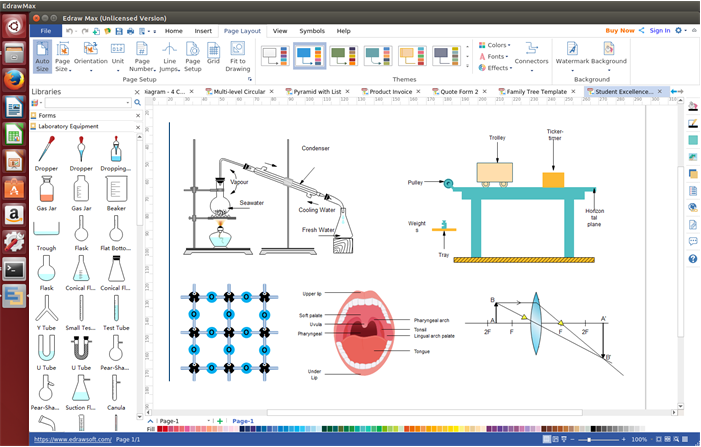The width and height of the screenshot is (701, 447).
Task: Select the Beaker shape
Action: click(116, 193)
